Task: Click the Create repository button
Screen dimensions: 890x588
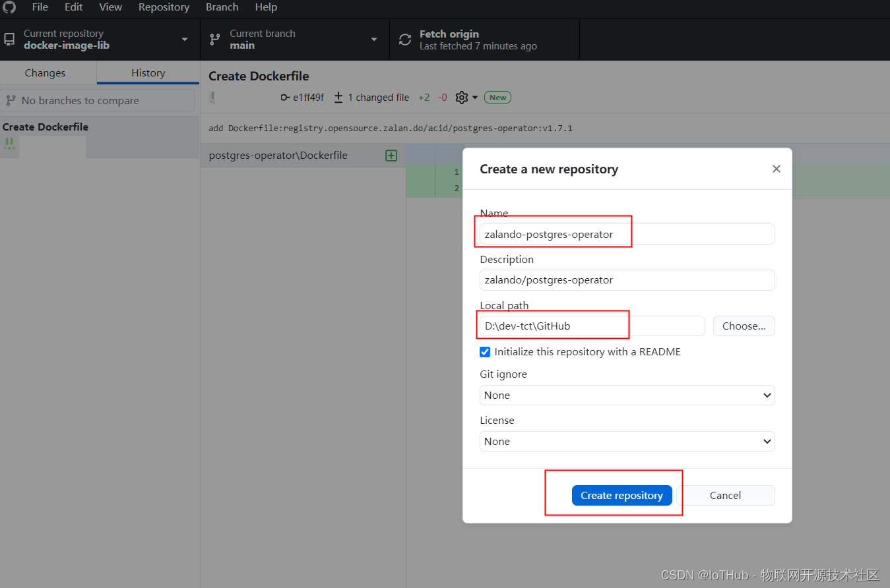Action: pyautogui.click(x=621, y=496)
